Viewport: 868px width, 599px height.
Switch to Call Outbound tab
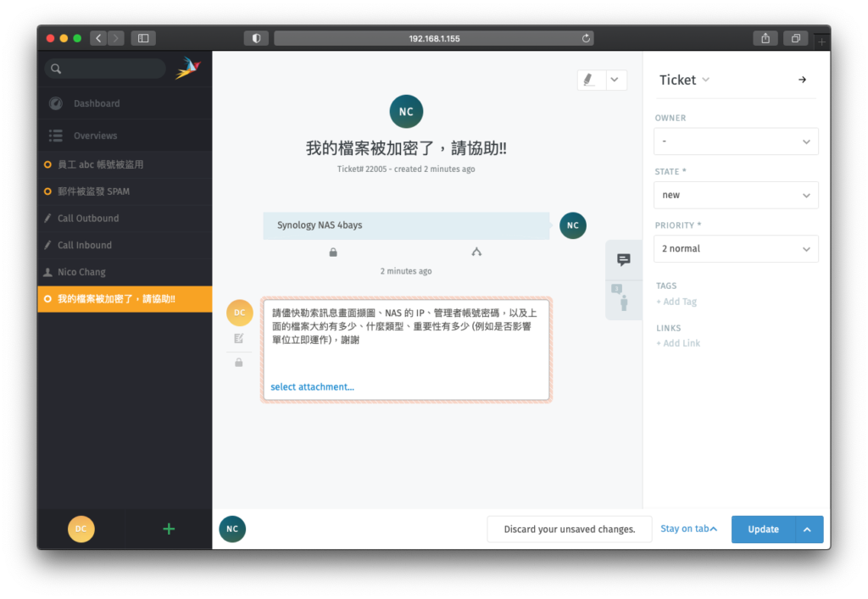click(x=125, y=218)
